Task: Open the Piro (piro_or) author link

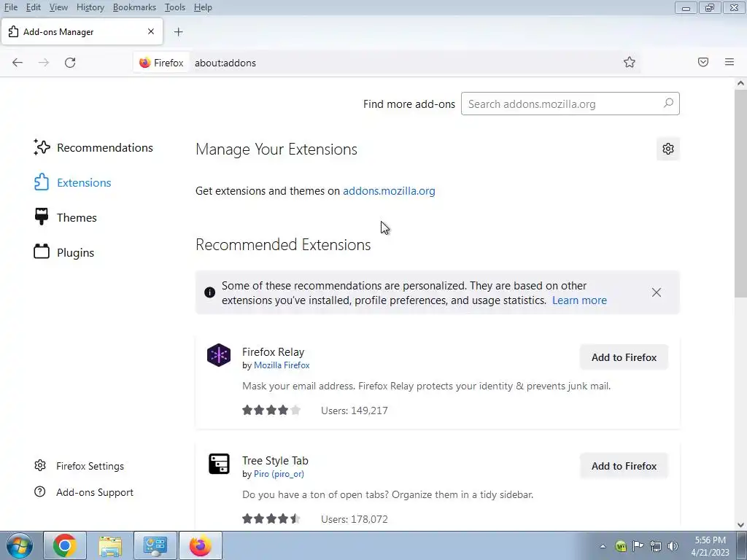Action: pos(279,474)
